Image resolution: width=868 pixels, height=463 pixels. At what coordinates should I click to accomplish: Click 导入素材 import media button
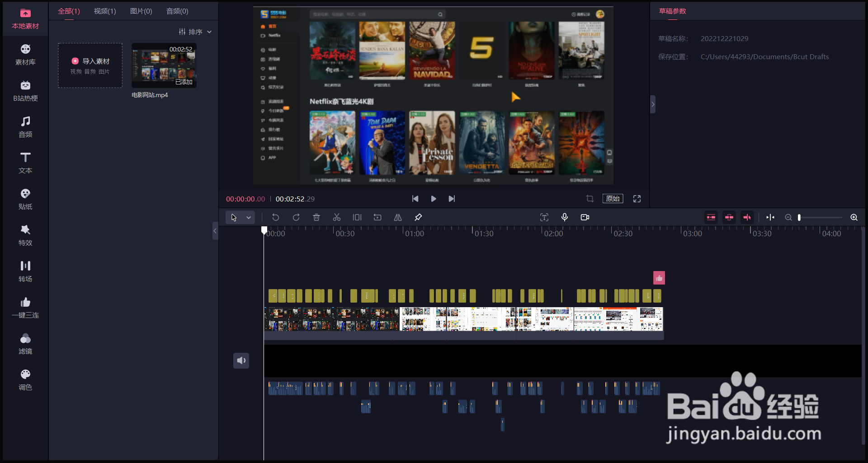tap(90, 65)
